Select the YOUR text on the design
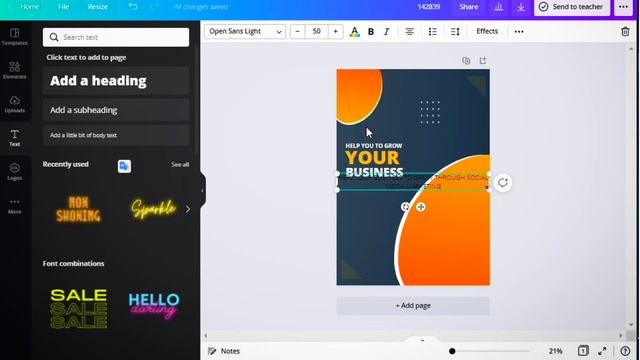Image resolution: width=640 pixels, height=360 pixels. point(372,158)
